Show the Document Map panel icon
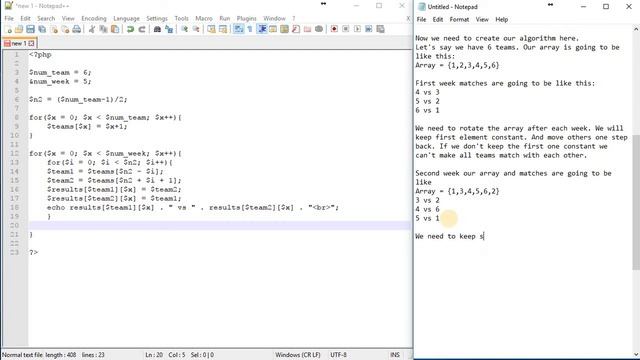The image size is (640, 360). pos(284,29)
